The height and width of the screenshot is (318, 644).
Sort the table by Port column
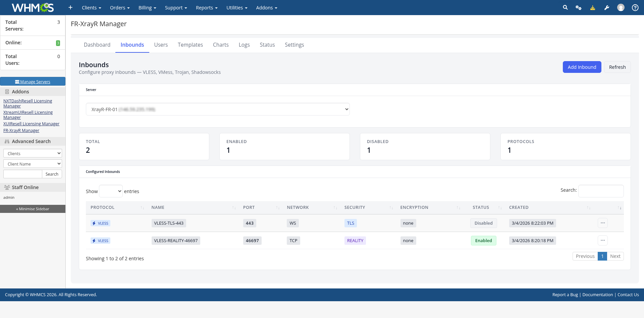[x=249, y=208]
